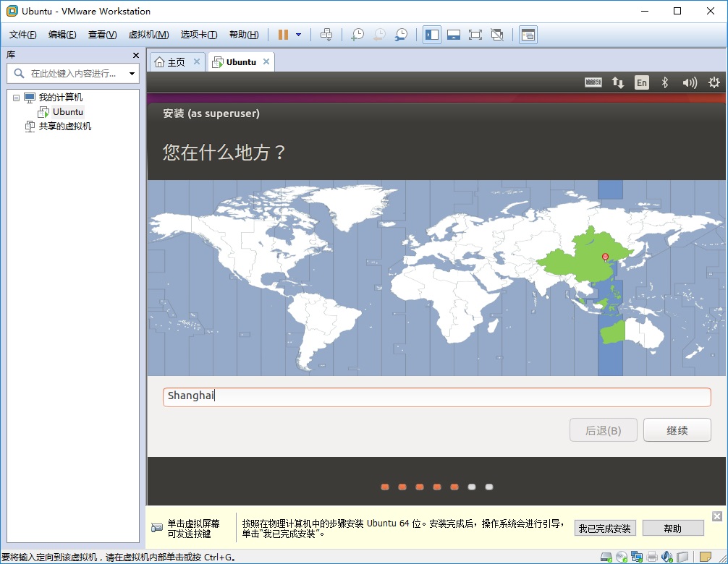This screenshot has width=728, height=564.
Task: Click the hard disk status icon
Action: [x=606, y=557]
